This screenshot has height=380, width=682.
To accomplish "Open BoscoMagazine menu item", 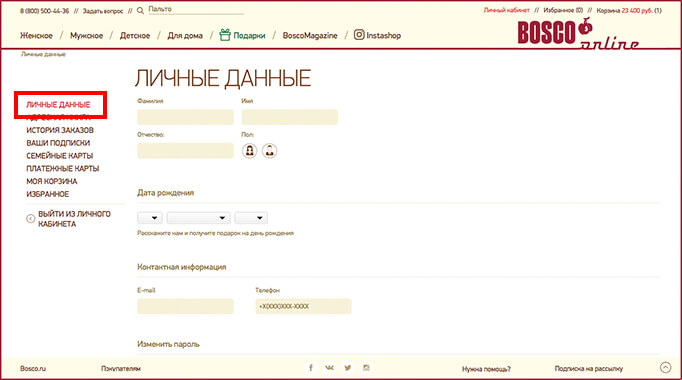I will pos(310,36).
